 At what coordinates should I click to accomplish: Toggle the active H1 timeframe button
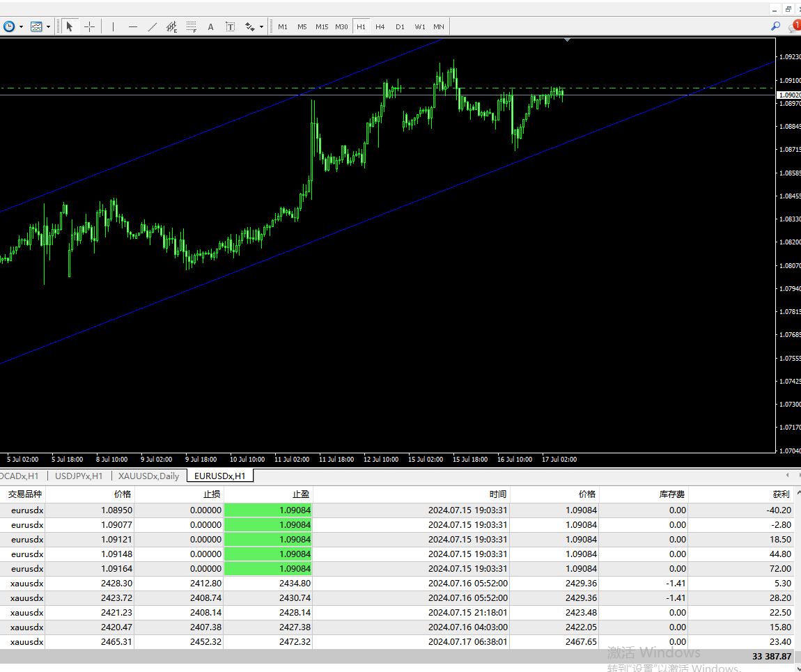coord(361,26)
